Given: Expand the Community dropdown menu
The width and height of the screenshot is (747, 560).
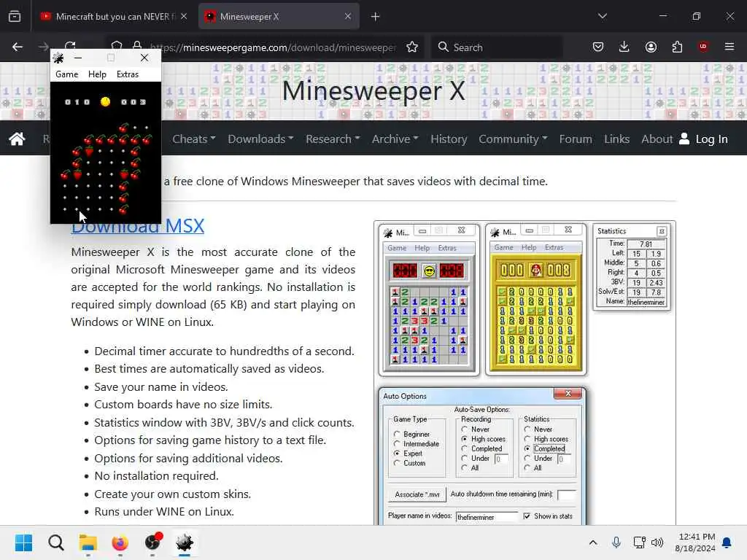Looking at the screenshot, I should click(513, 139).
